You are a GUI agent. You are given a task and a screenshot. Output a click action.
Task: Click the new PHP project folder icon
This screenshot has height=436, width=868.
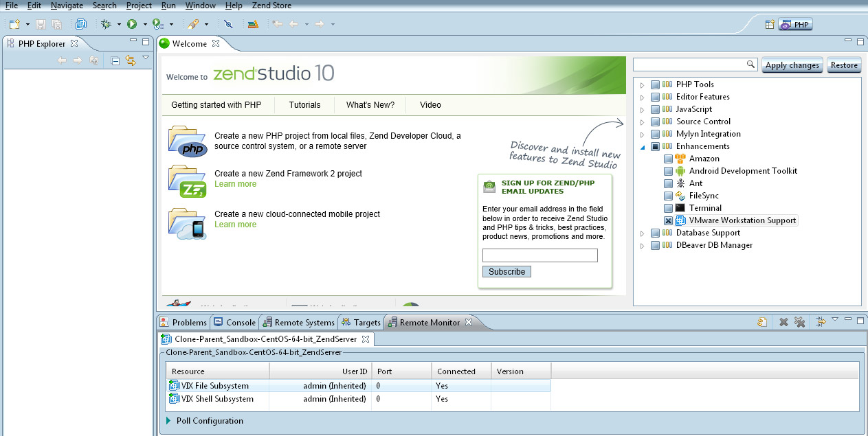188,141
